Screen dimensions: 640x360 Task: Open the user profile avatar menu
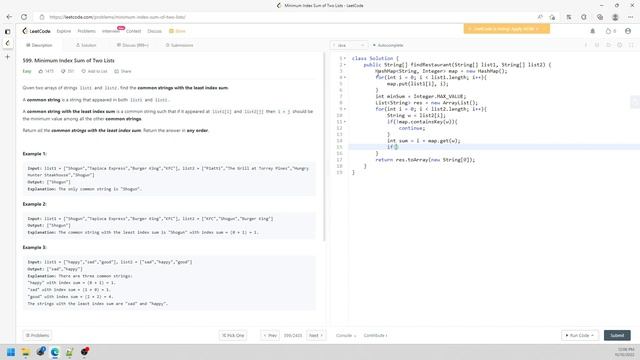click(628, 31)
